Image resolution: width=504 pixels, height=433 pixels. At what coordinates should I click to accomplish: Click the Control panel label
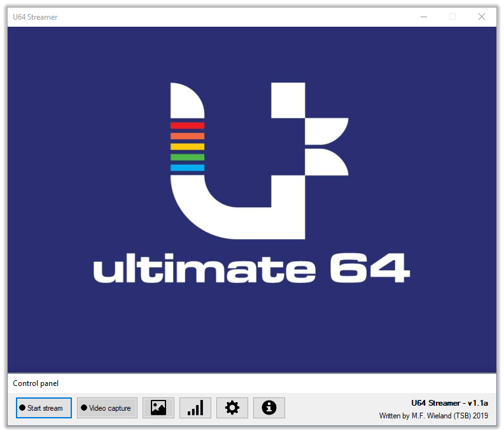[x=36, y=383]
